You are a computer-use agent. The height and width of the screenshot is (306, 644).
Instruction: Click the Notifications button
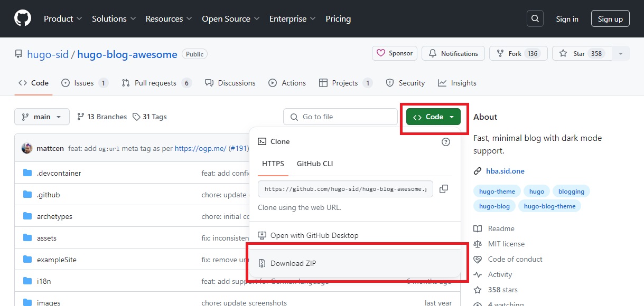coord(453,53)
